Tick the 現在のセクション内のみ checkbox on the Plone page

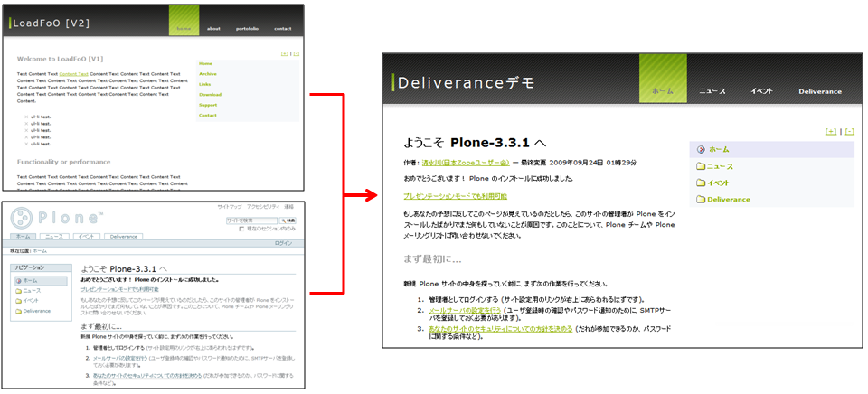[x=241, y=229]
